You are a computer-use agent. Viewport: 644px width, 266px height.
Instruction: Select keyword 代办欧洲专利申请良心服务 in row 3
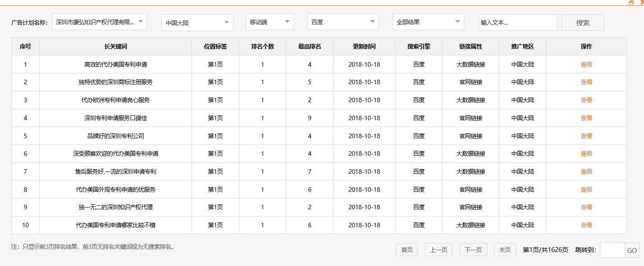tap(115, 100)
